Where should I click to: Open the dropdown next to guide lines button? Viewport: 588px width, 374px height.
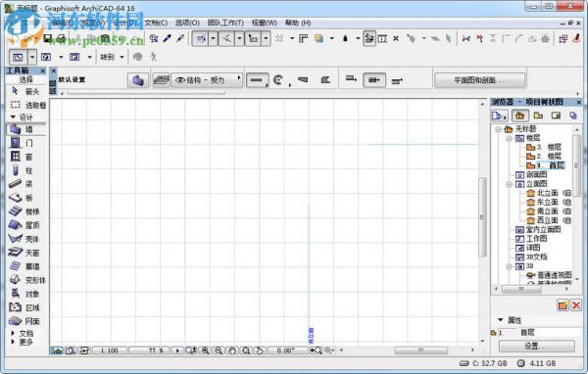coord(213,38)
